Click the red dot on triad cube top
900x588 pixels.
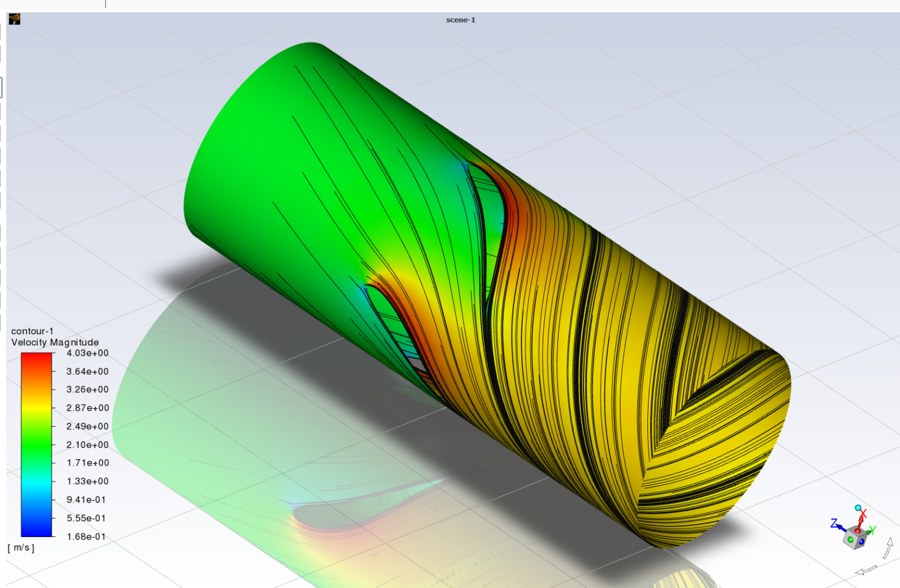857,531
